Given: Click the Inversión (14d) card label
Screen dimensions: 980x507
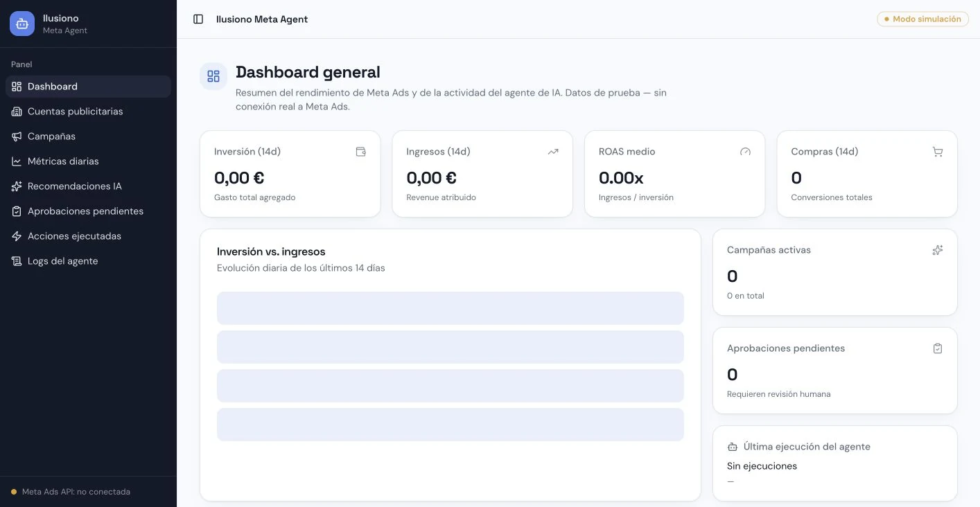Looking at the screenshot, I should (x=247, y=152).
